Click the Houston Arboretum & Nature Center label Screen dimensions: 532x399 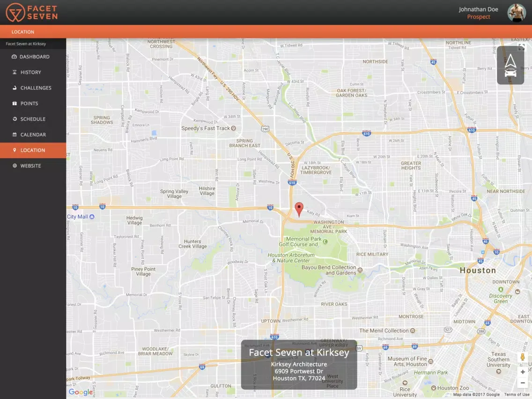click(x=291, y=258)
